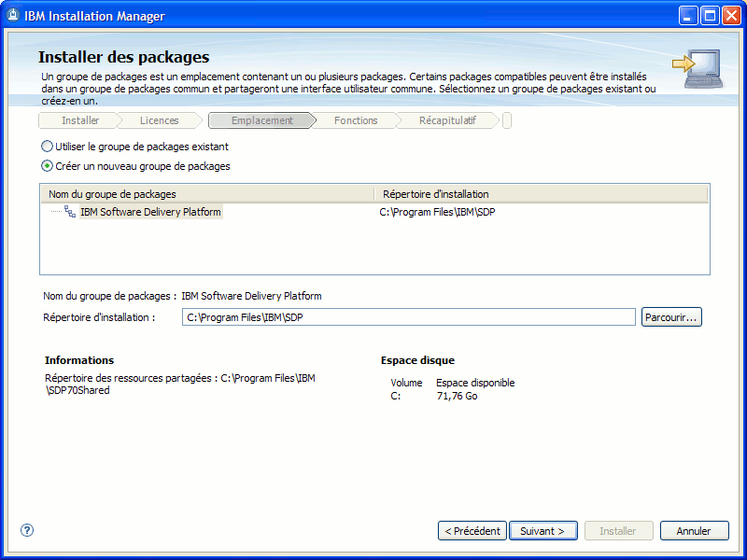Click the Parcourir... browse button

click(x=671, y=317)
